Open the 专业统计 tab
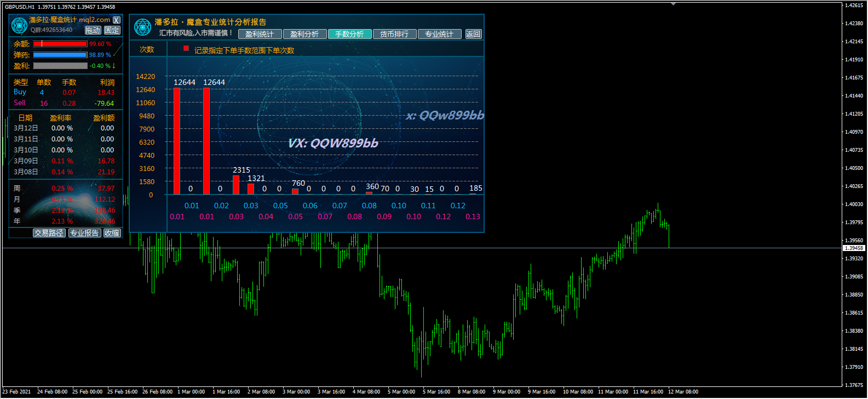868x399 pixels. point(440,34)
